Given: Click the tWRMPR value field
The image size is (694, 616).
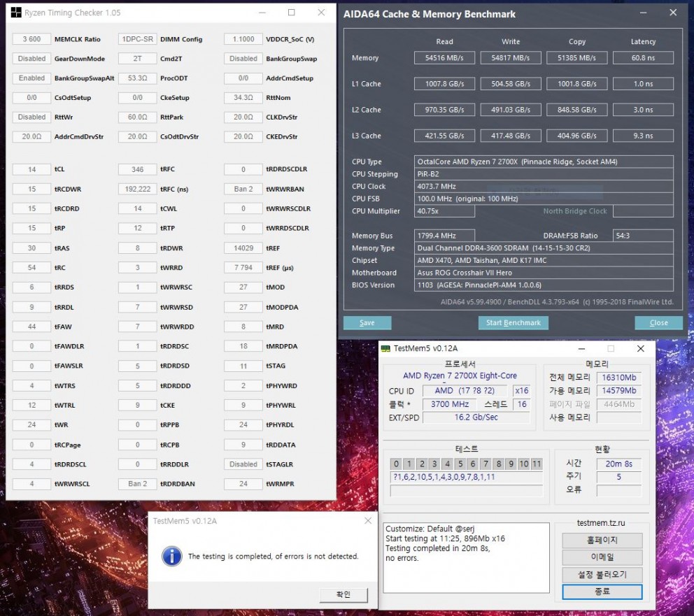Looking at the screenshot, I should coord(243,484).
